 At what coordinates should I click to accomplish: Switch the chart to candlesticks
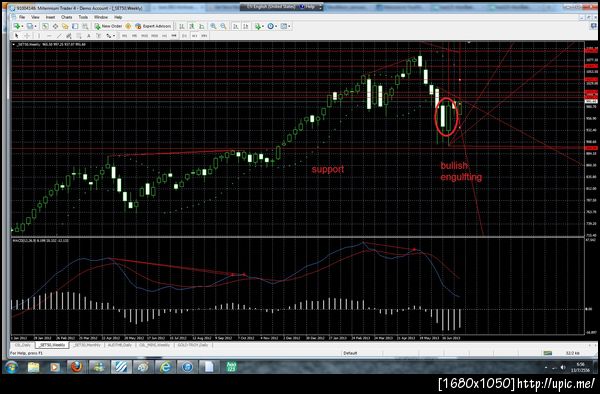[x=191, y=26]
